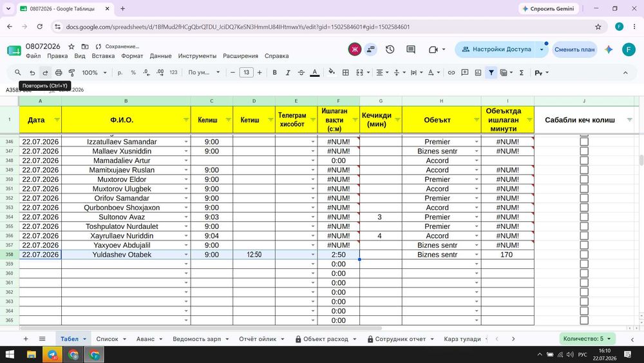Format cells as currency (р.)

(120, 72)
